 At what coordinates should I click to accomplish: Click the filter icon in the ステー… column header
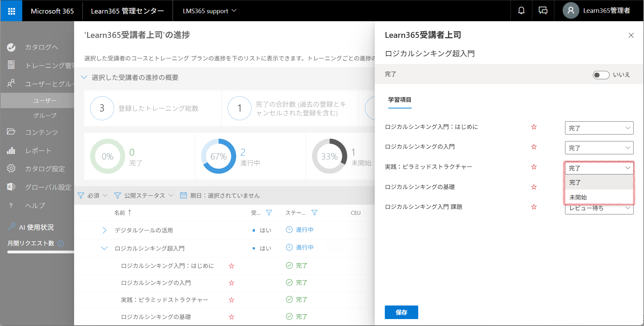point(315,213)
